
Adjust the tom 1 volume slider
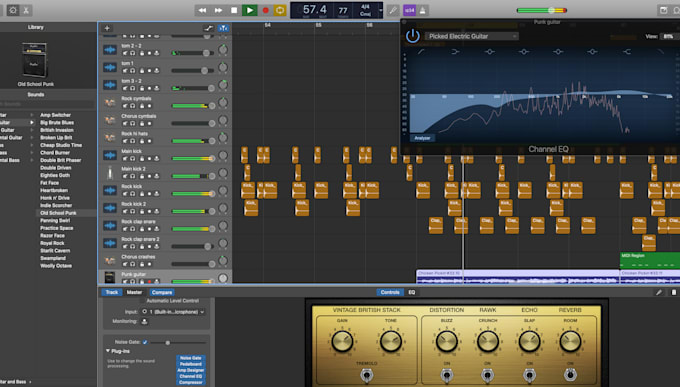(x=193, y=70)
